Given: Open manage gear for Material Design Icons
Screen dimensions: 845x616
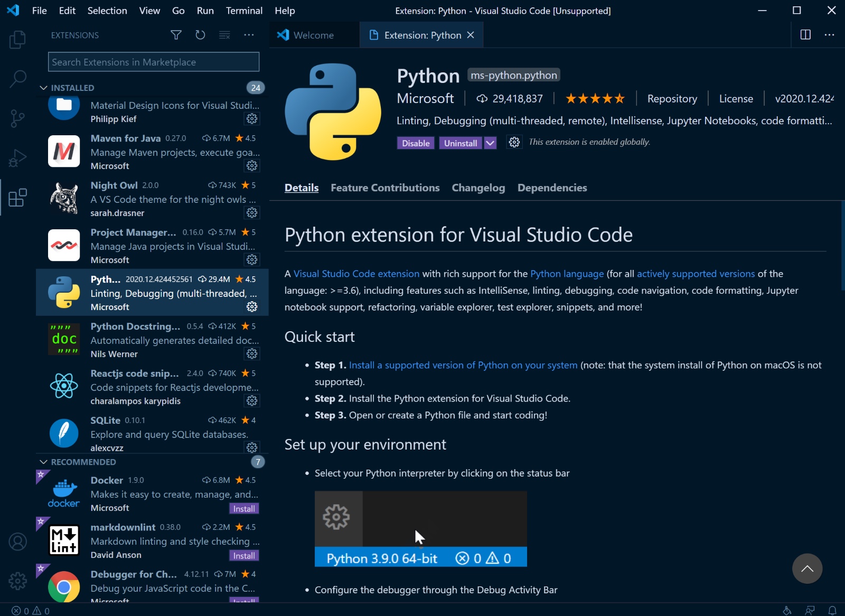Looking at the screenshot, I should click(x=252, y=118).
